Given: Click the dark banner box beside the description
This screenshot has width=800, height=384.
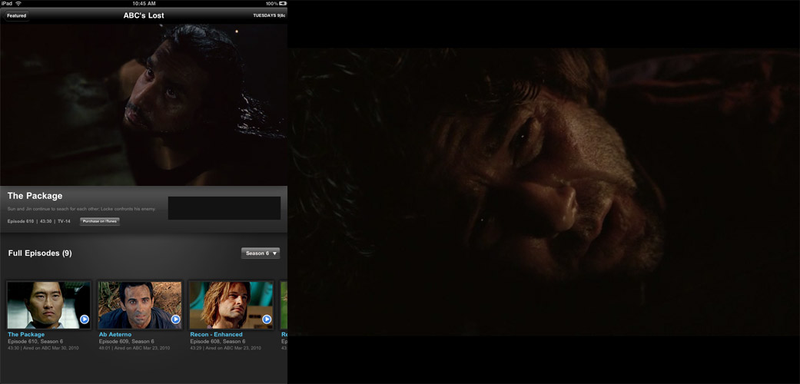Looking at the screenshot, I should coord(224,208).
